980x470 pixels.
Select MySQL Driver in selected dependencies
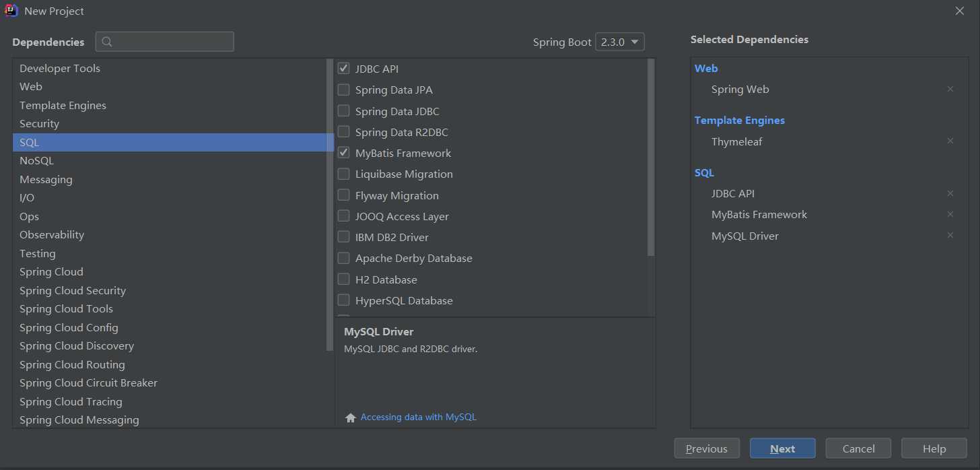tap(744, 236)
